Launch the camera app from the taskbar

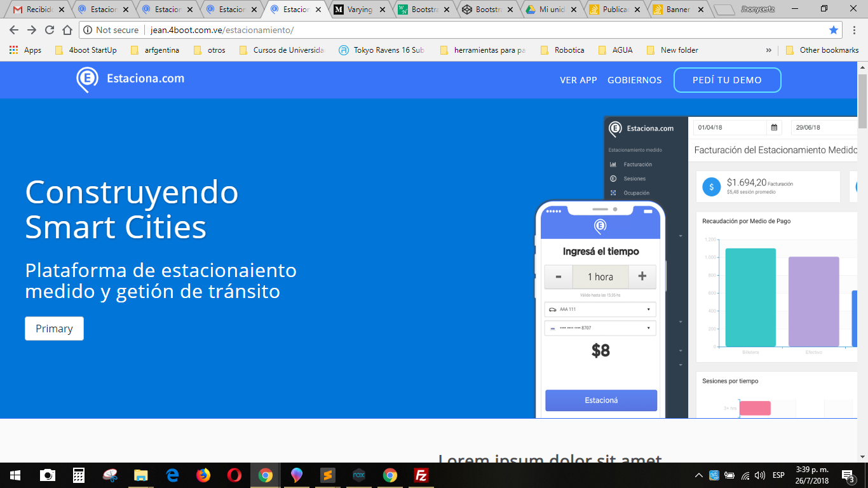point(47,475)
